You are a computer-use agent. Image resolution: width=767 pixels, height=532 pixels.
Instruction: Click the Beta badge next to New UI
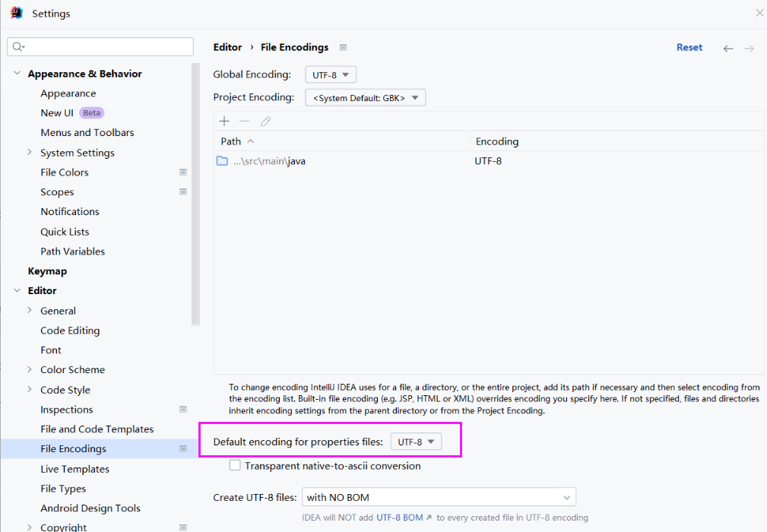tap(91, 112)
